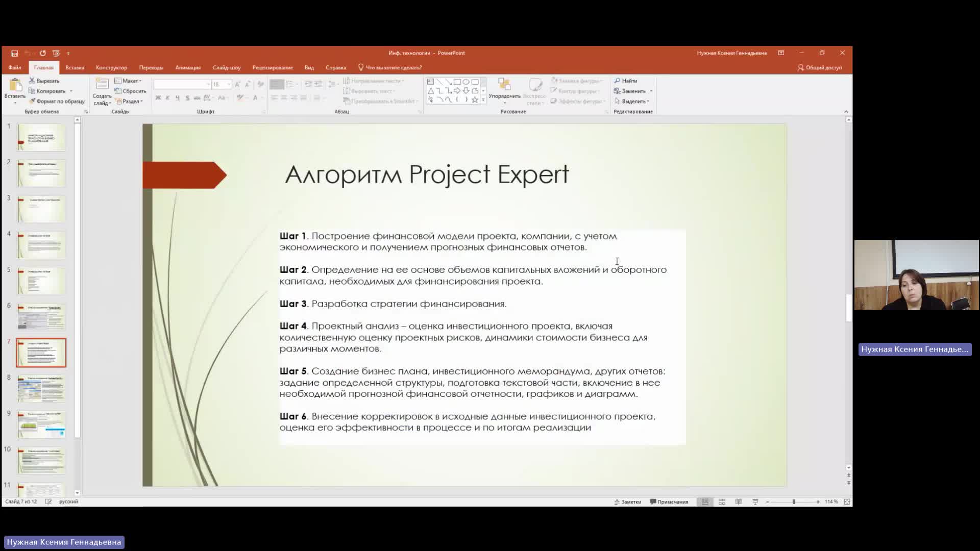Screen dimensions: 980x551
Task: Copy selection with Копировать
Action: pyautogui.click(x=47, y=91)
